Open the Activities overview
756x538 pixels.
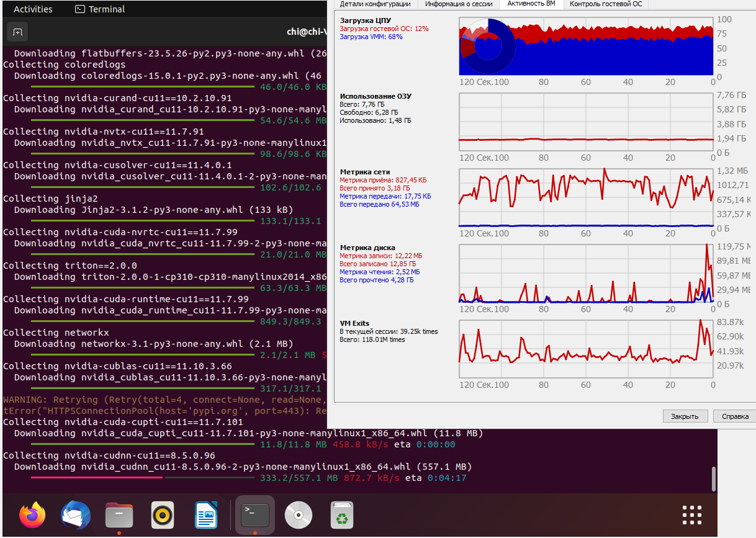pyautogui.click(x=33, y=9)
